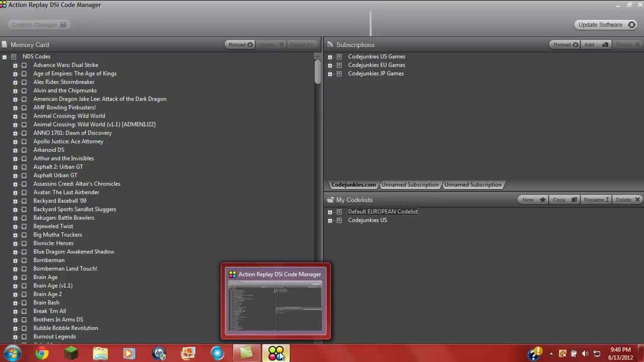Image resolution: width=644 pixels, height=362 pixels.
Task: Launch Minecraft from the taskbar
Action: click(x=71, y=353)
